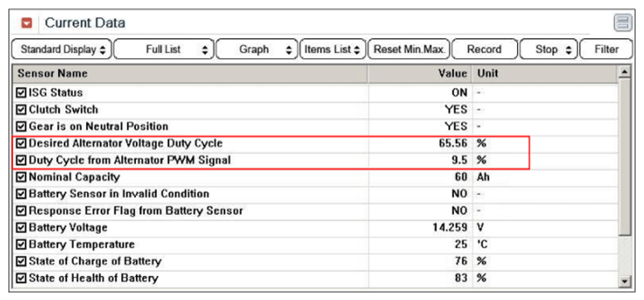Click the 83 state of health value
The height and width of the screenshot is (300, 644).
pos(461,278)
